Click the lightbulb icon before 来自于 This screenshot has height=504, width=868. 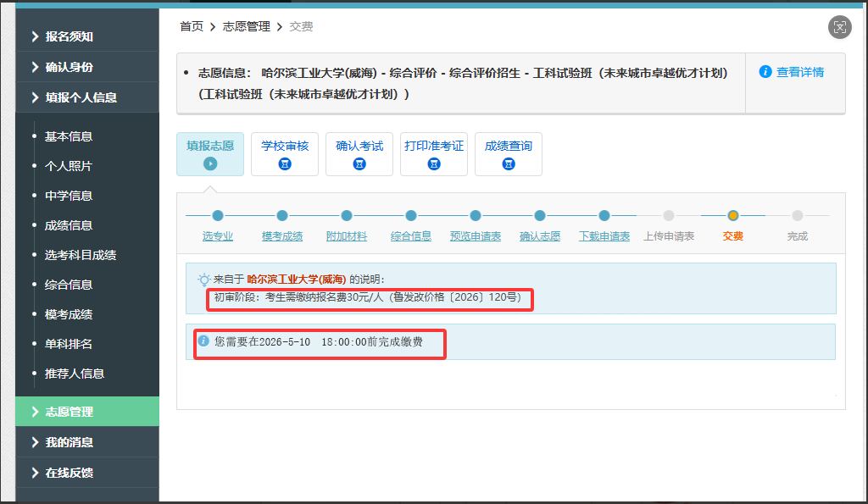pyautogui.click(x=203, y=280)
